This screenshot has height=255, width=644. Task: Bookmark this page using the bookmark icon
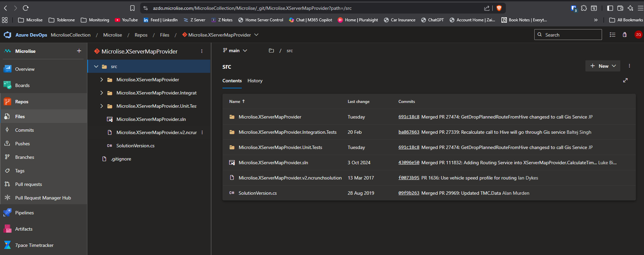[132, 8]
